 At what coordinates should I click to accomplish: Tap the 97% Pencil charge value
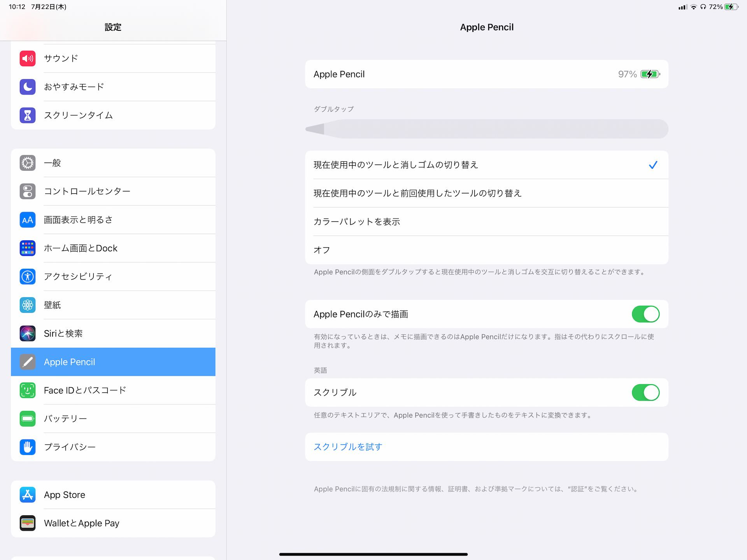[x=627, y=74]
